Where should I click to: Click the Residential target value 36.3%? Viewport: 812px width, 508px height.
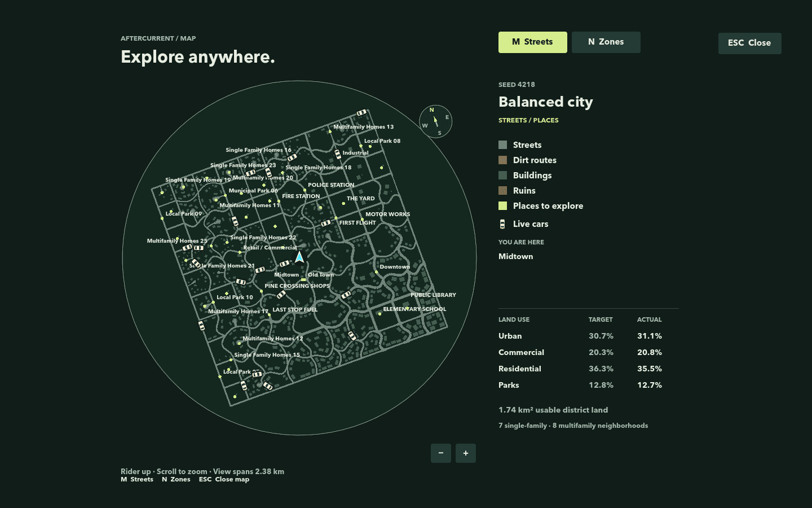click(601, 369)
